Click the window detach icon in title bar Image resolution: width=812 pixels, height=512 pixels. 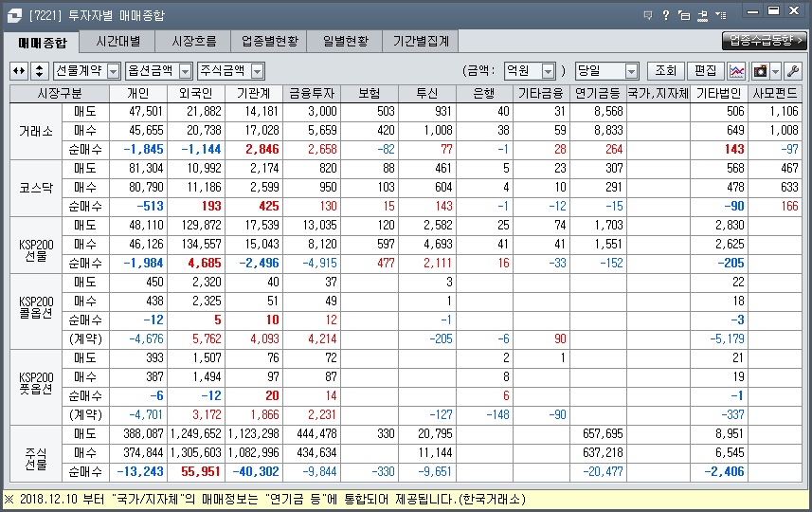[x=684, y=15]
